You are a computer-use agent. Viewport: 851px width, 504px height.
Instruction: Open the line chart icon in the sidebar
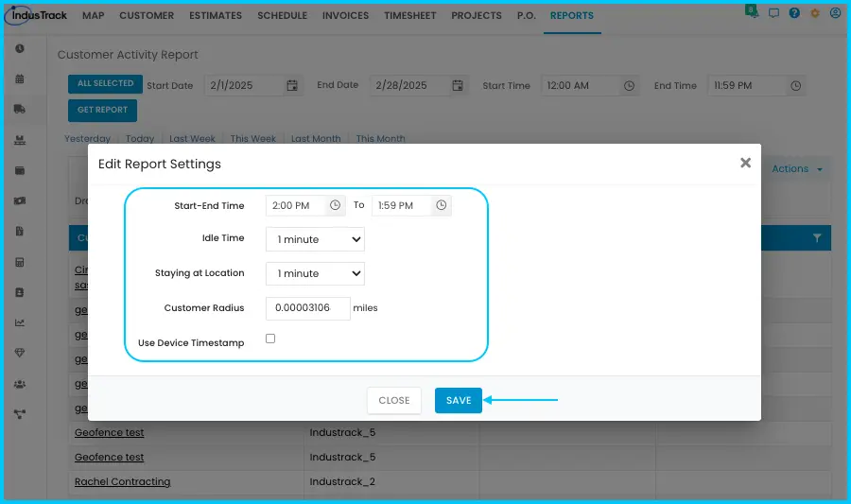[x=20, y=322]
